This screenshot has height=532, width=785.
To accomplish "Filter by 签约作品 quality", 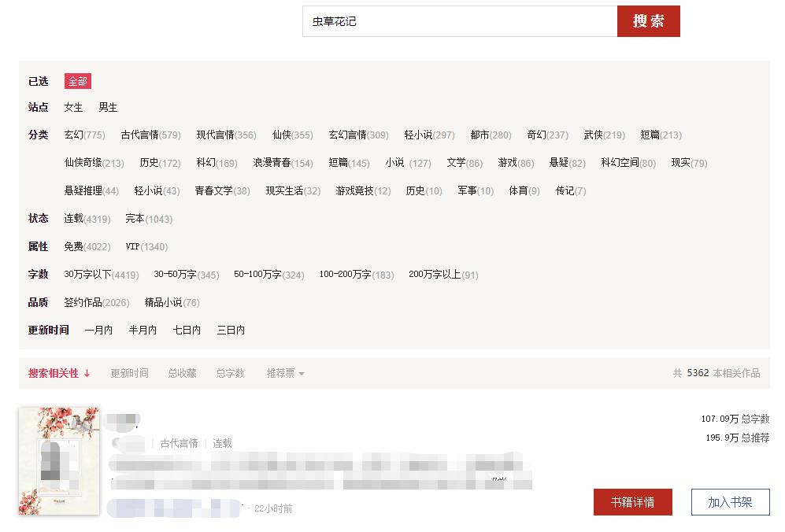I will [84, 302].
